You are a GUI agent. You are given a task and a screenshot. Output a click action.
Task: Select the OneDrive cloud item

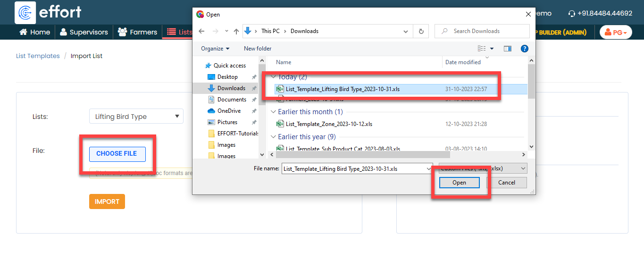229,111
